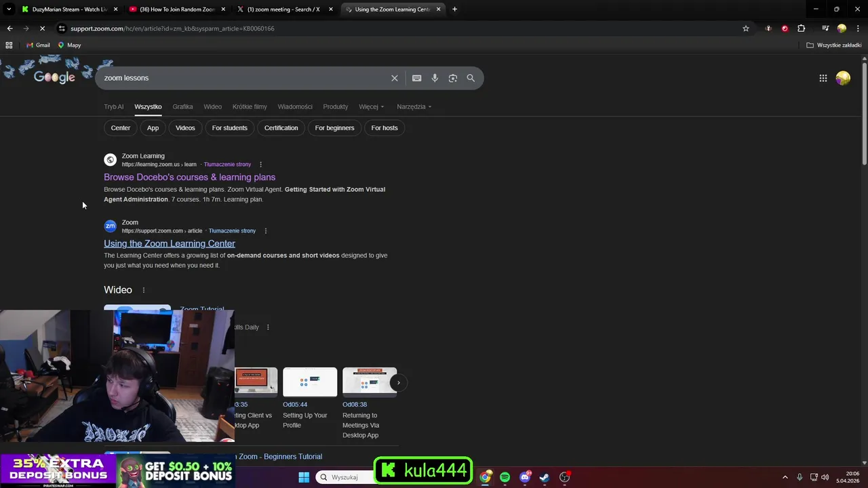This screenshot has width=868, height=488.
Task: Select the For hosts filter chip
Action: tap(384, 127)
